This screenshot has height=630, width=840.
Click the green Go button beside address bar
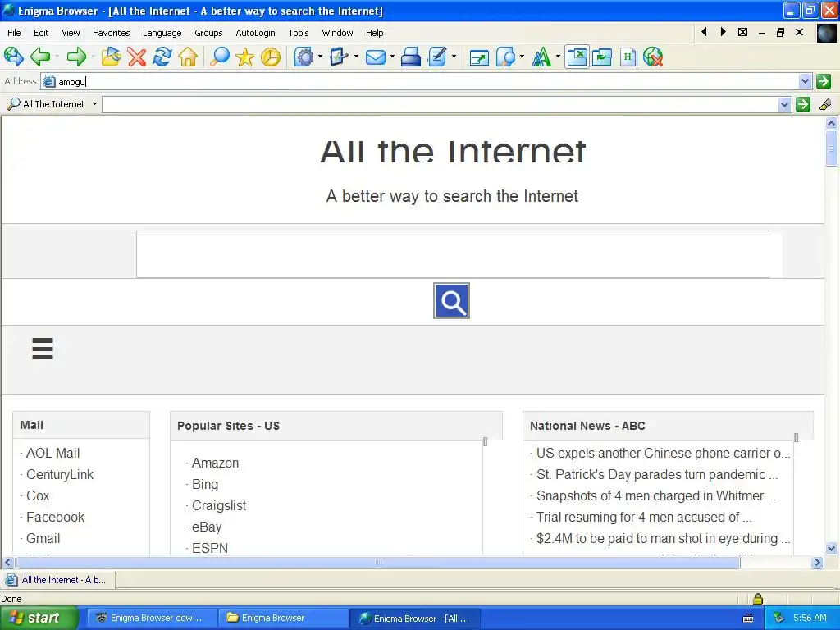coord(824,81)
